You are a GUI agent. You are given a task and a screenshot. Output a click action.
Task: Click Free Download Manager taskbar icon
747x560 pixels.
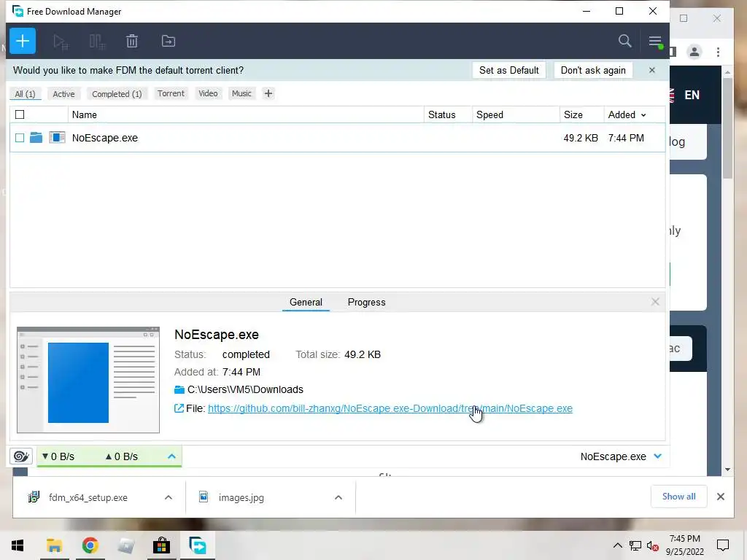click(197, 545)
